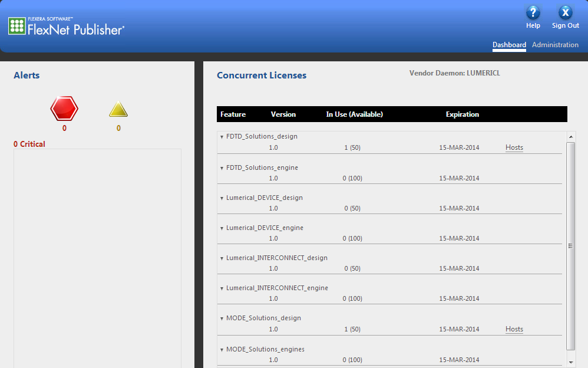Click the Lumerical_DEVICE_design feature name

pos(265,198)
